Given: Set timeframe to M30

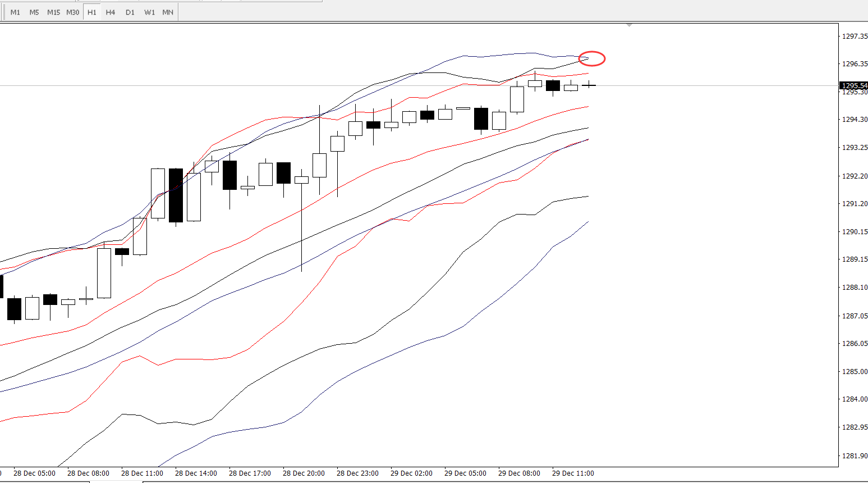Looking at the screenshot, I should click(72, 12).
